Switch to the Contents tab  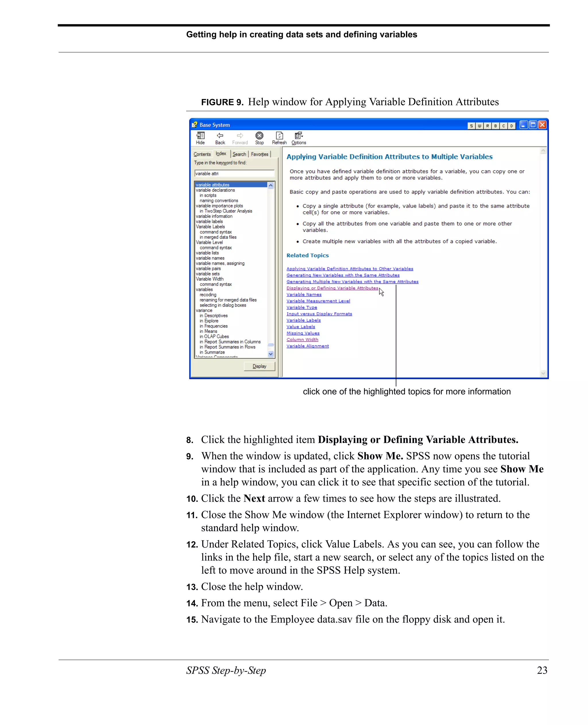(x=202, y=154)
